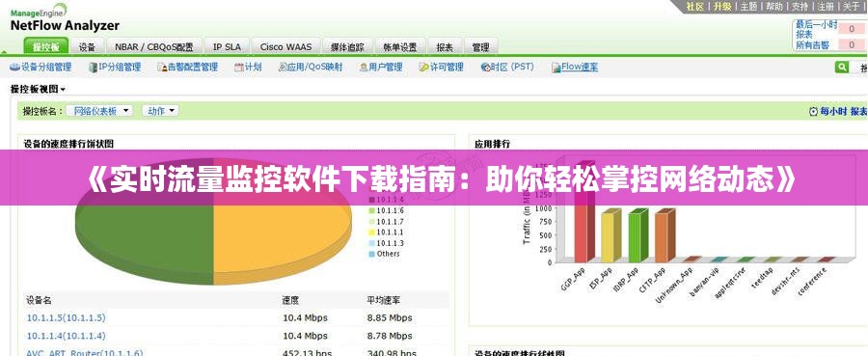Image resolution: width=868 pixels, height=356 pixels.
Task: Open the 许可管理 link
Action: tap(447, 67)
